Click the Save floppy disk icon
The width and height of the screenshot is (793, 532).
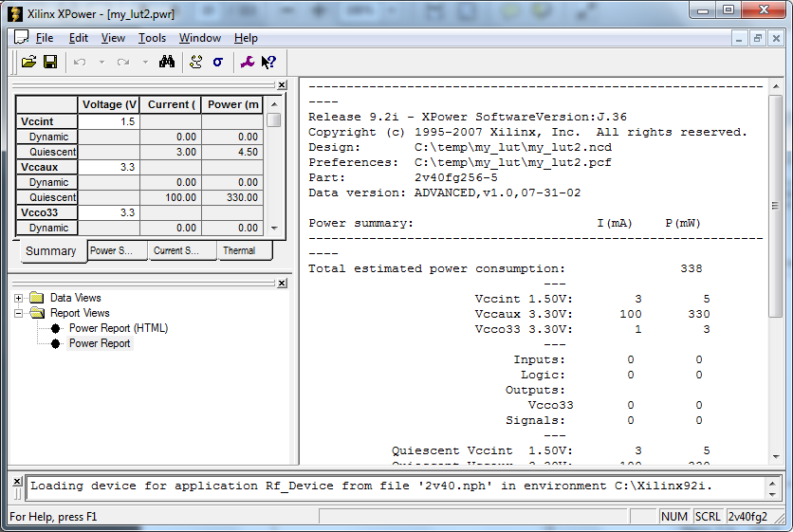tap(50, 62)
